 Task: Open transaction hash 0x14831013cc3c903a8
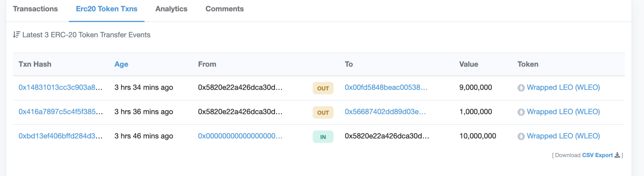(x=60, y=87)
